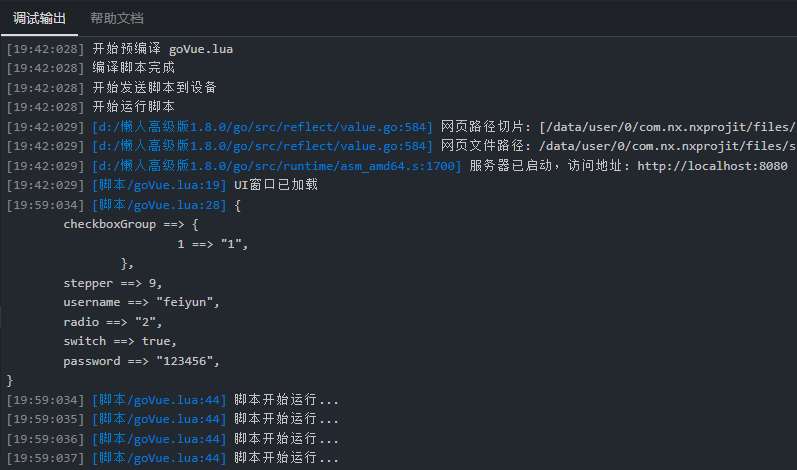This screenshot has height=470, width=797.
Task: Select the 编译脚本完成 log message
Action: pos(133,68)
